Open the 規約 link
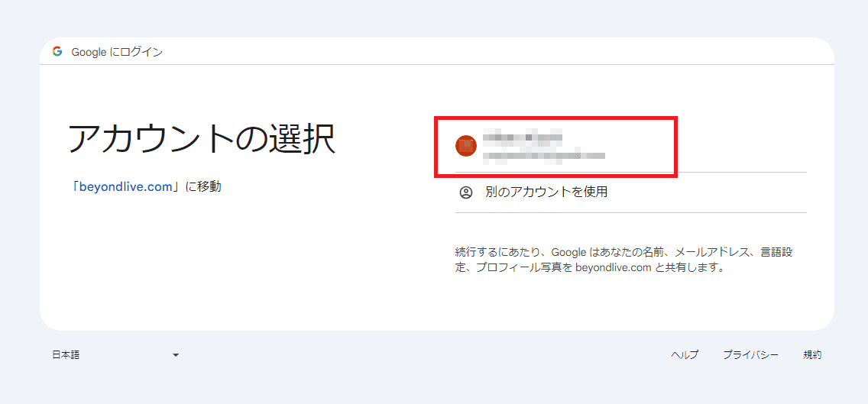 812,355
